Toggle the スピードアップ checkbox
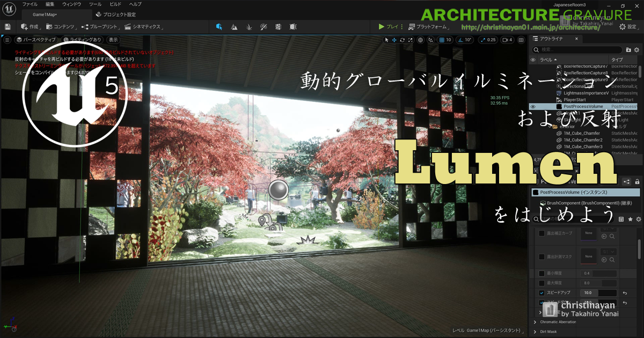Image resolution: width=644 pixels, height=338 pixels. (541, 293)
